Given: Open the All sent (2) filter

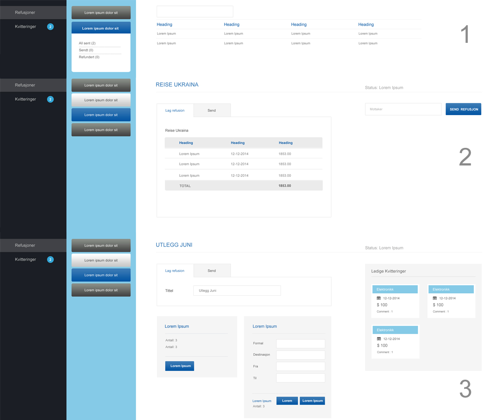Looking at the screenshot, I should tap(87, 43).
